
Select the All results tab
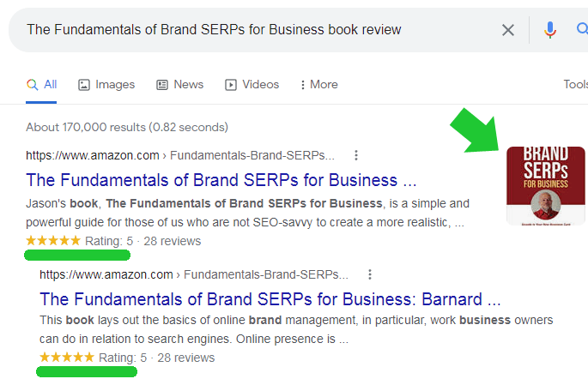[x=42, y=84]
